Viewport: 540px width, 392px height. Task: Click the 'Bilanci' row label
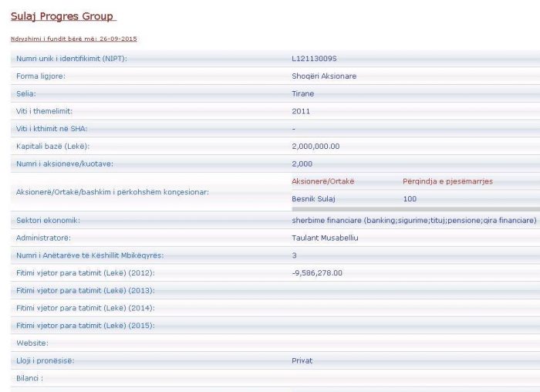(x=30, y=378)
